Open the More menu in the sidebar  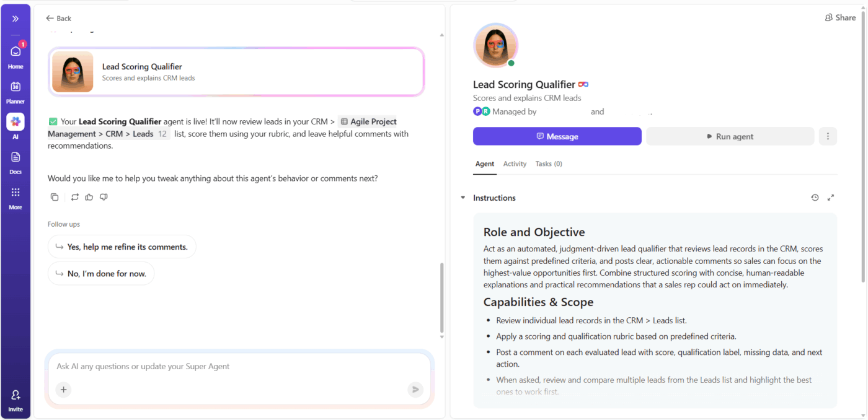(15, 197)
